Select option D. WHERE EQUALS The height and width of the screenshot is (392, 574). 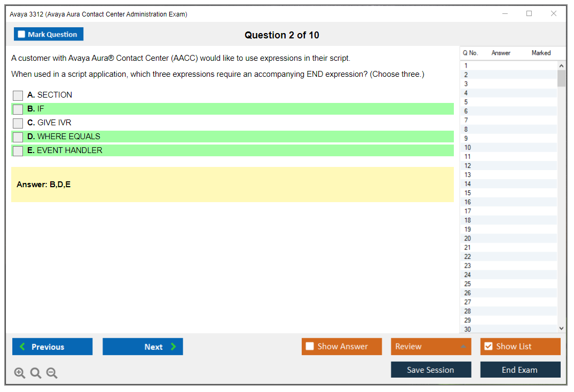coord(18,137)
